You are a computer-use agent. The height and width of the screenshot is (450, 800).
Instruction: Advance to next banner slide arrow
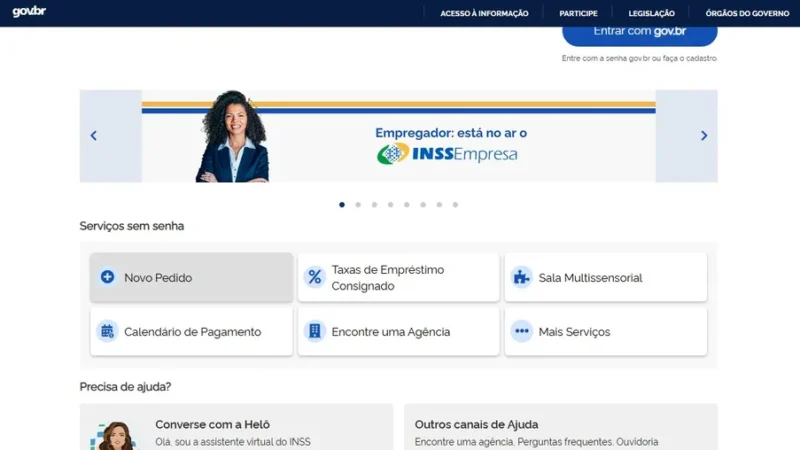click(704, 136)
